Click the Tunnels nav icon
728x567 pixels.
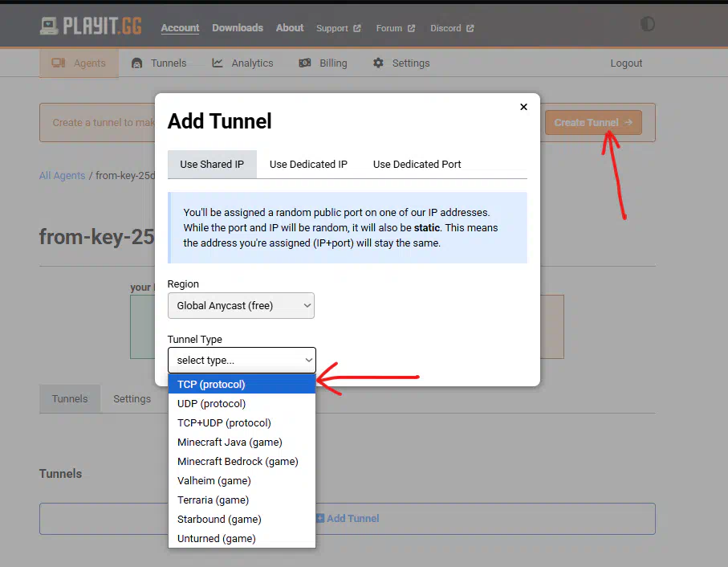[x=137, y=63]
